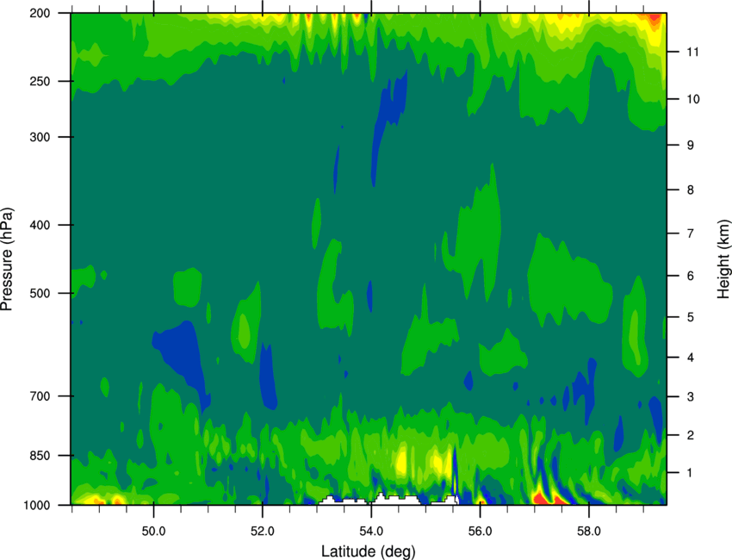This screenshot has width=732, height=560.
Task: Click the 1 km height label
Action: pyautogui.click(x=691, y=473)
